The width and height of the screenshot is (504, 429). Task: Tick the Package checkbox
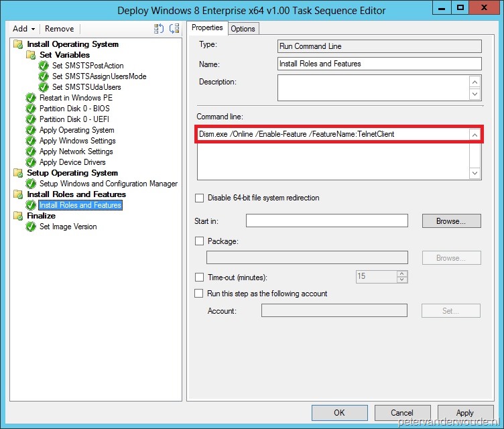[199, 241]
